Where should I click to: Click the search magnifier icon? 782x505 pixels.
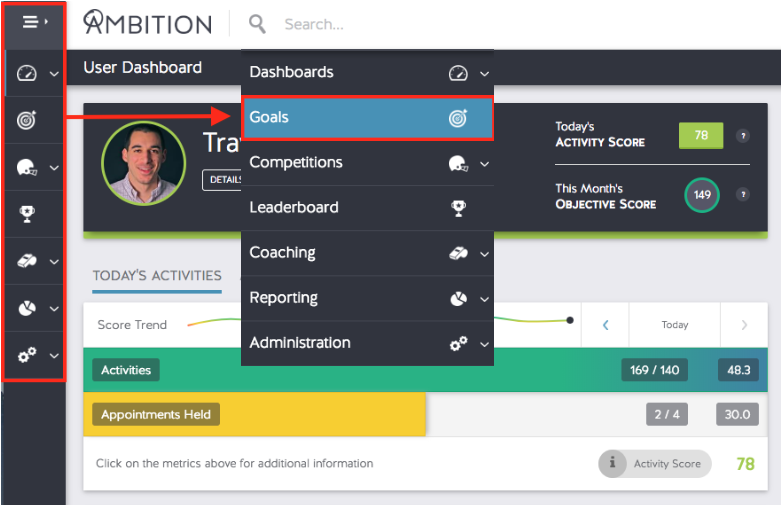click(x=257, y=23)
